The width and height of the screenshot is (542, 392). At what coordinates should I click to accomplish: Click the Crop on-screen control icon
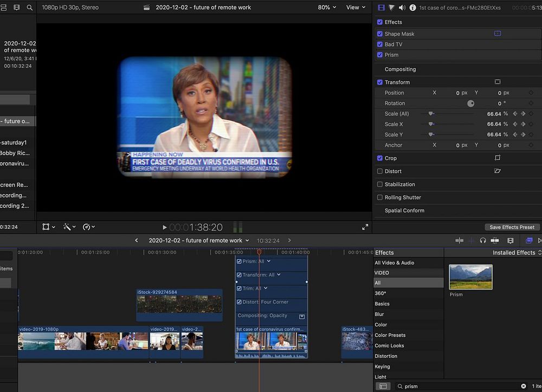(497, 158)
